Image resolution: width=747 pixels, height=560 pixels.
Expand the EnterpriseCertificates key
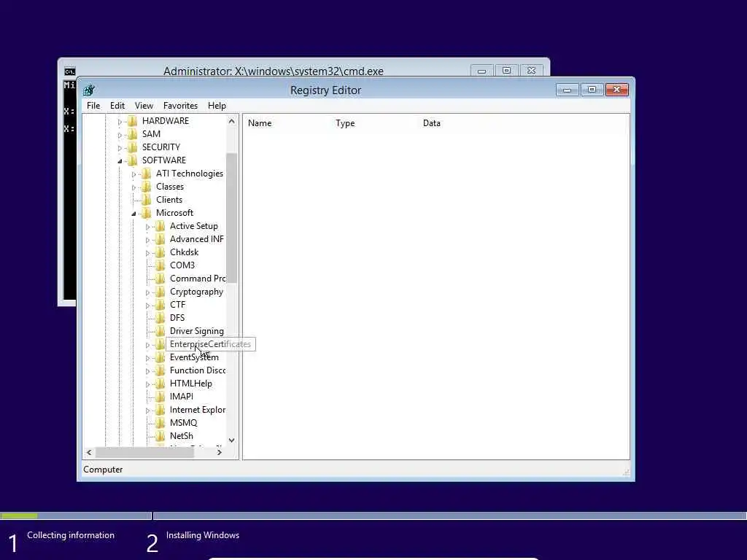(147, 345)
